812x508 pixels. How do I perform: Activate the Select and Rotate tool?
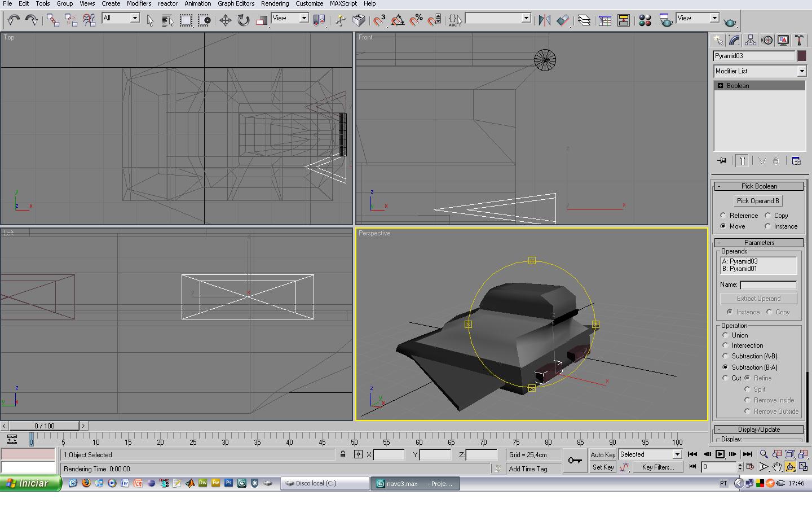pos(243,21)
